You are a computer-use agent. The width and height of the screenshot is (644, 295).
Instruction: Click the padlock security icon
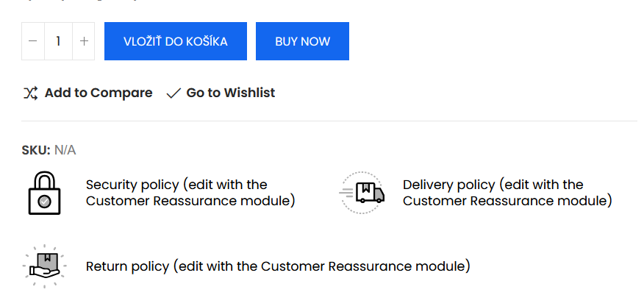coord(44,193)
